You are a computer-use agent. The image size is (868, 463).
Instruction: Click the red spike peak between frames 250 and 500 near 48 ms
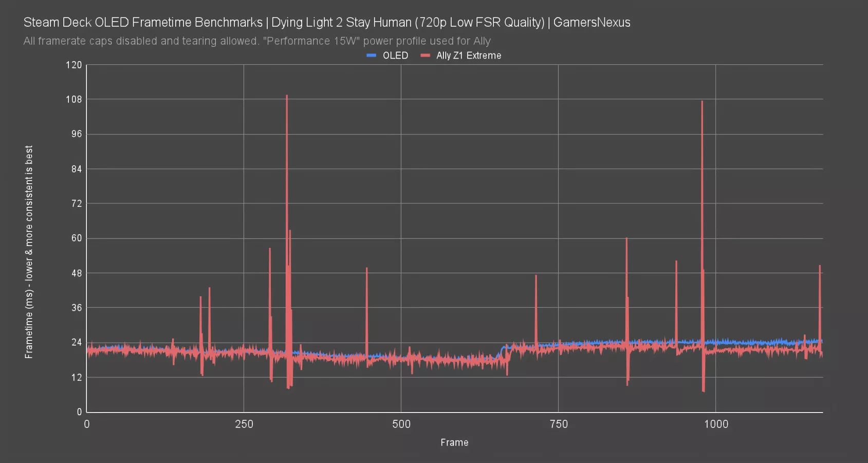coord(366,269)
